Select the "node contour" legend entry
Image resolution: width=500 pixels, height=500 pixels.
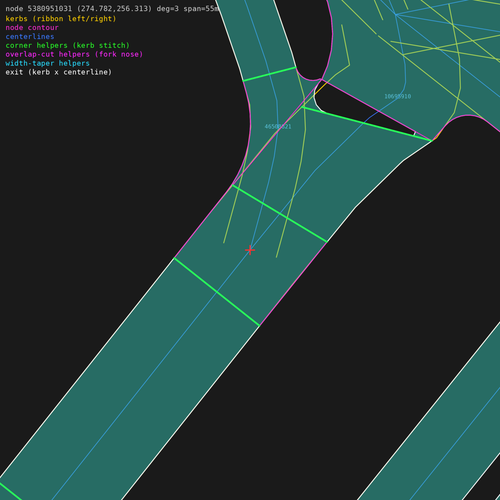[x=32, y=28]
